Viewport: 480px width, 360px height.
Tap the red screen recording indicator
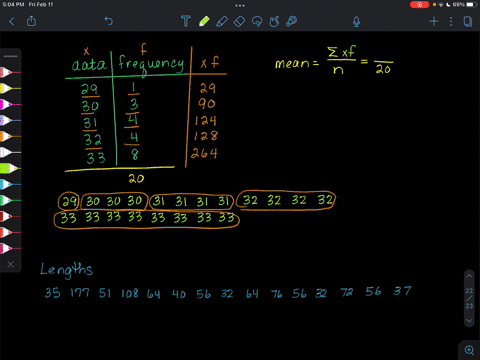tap(419, 5)
